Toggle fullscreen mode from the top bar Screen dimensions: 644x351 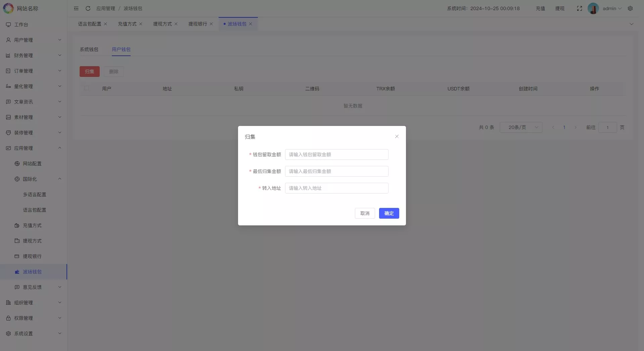[x=579, y=8]
